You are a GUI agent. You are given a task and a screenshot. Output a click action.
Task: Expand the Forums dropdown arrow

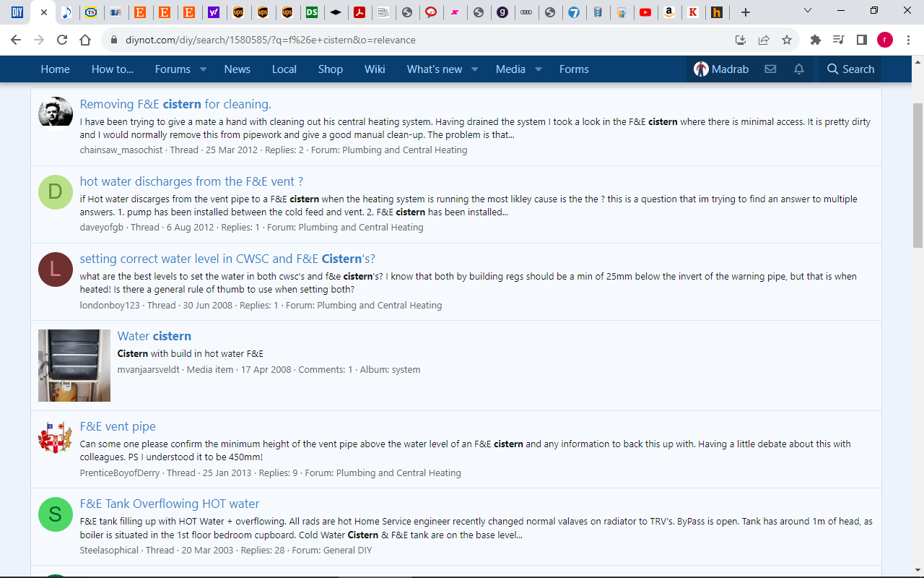point(203,69)
